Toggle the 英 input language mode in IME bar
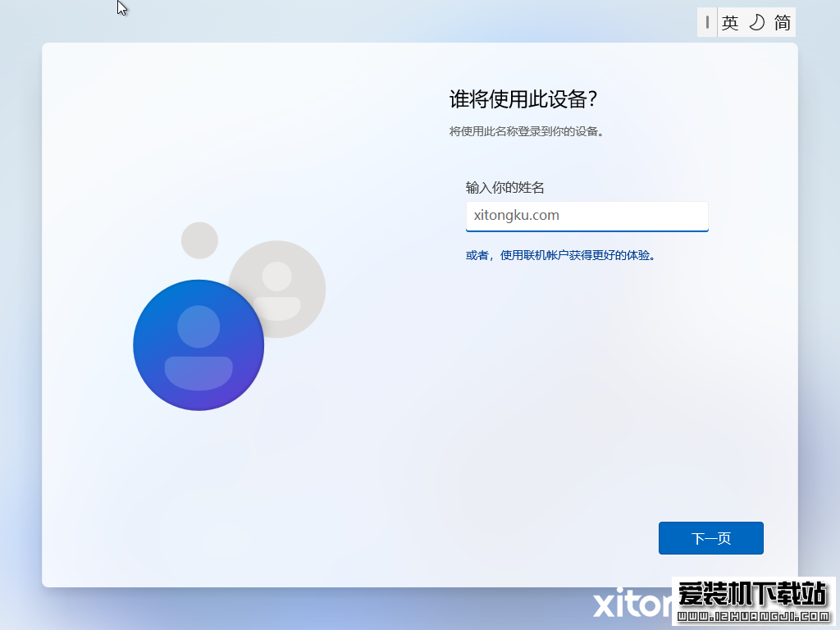The height and width of the screenshot is (630, 840). 729,22
